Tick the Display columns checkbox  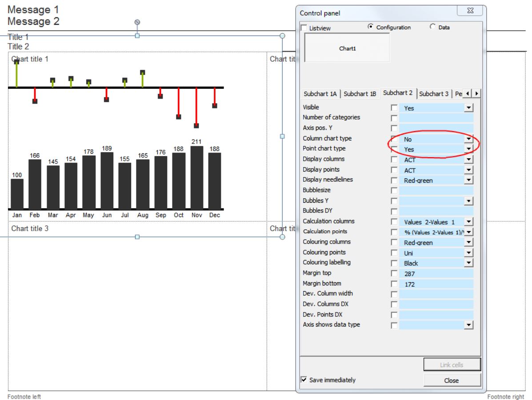[x=394, y=160]
